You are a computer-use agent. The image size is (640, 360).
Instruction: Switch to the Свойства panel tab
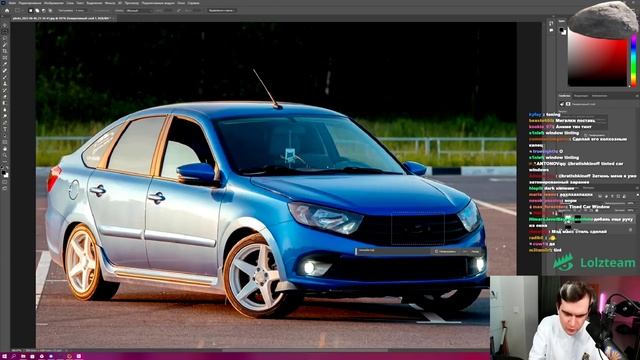click(564, 96)
